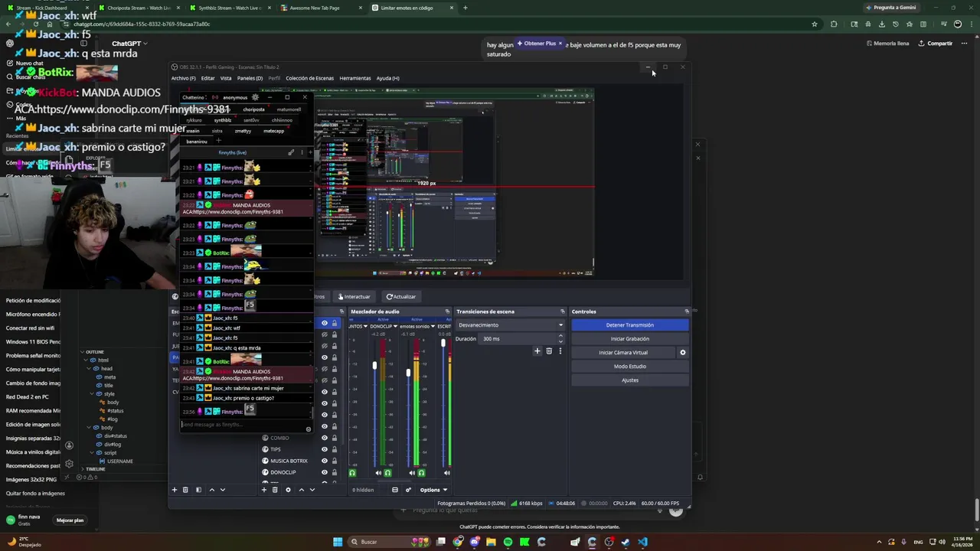Toggle eye of topmost selected source row
Image resolution: width=980 pixels, height=551 pixels.
(x=325, y=323)
